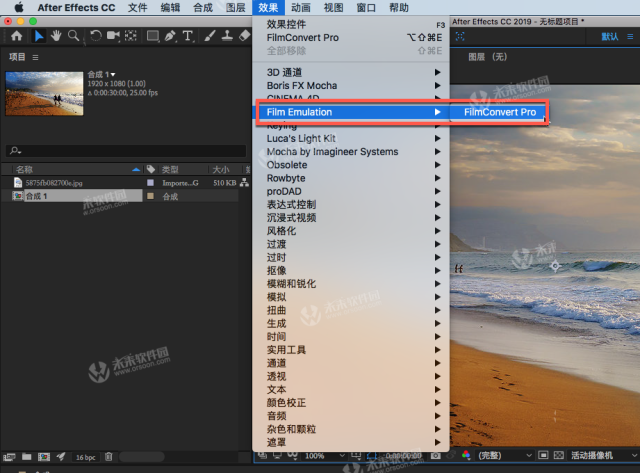Select the Rectangle shape tool

click(x=153, y=36)
